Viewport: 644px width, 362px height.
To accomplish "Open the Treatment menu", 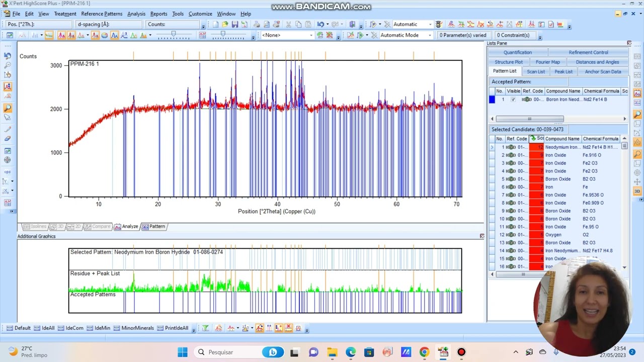I will pos(65,14).
